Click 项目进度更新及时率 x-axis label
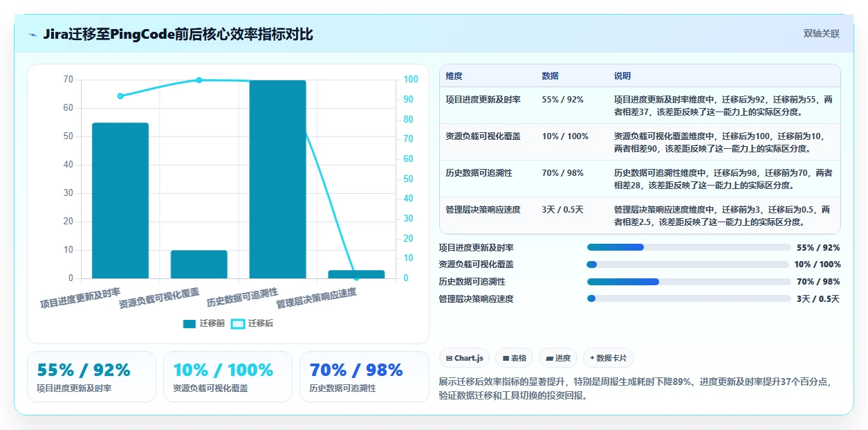Viewport: 868px width, 430px height. 80,298
